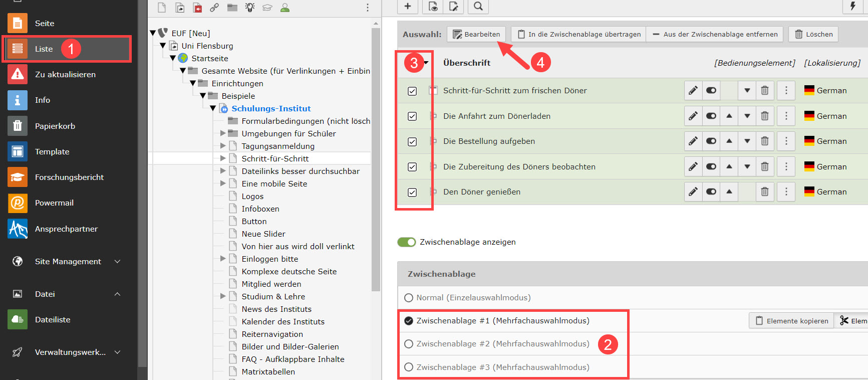The image size is (868, 380).
Task: Click the 'Bearbeiten' button
Action: pos(476,34)
